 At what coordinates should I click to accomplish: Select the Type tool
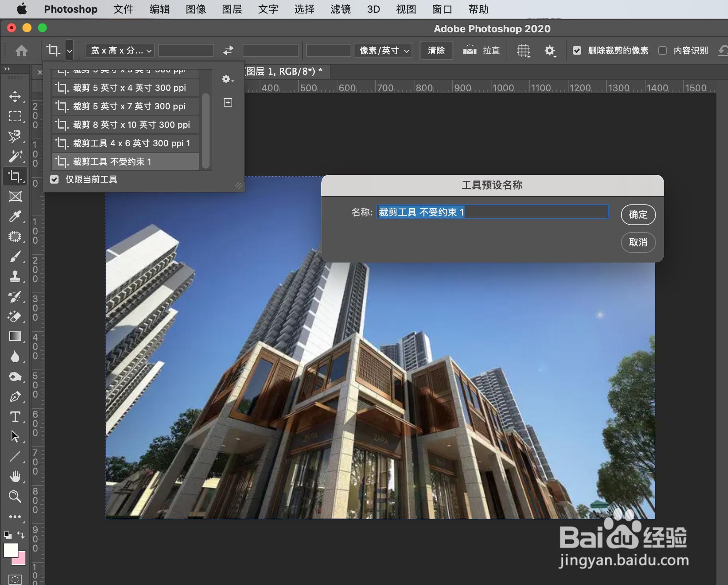pos(15,416)
